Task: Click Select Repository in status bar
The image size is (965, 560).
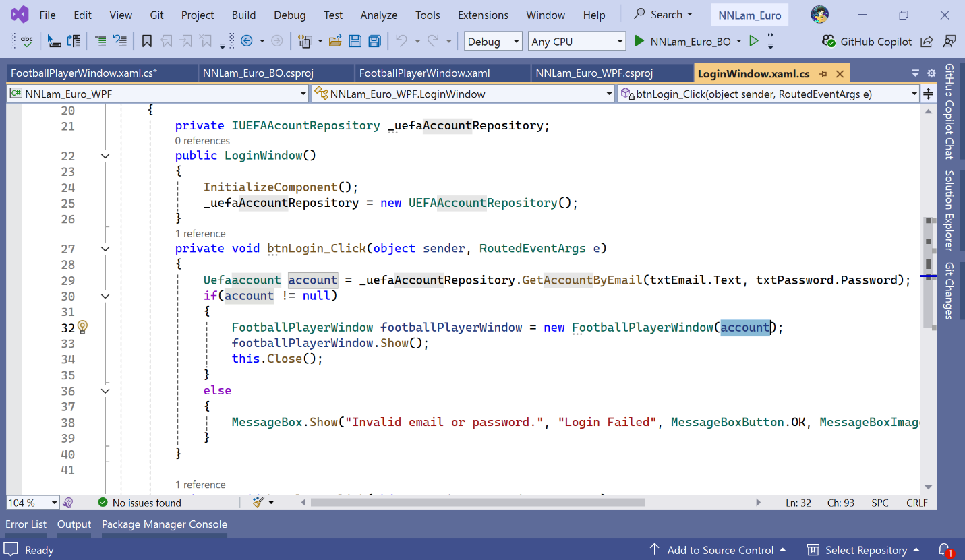Action: pos(865,550)
